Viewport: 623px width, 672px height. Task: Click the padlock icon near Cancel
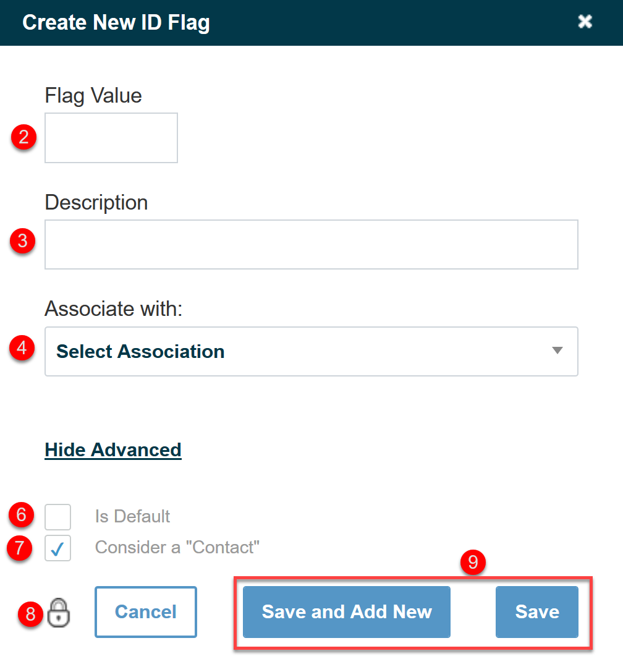tap(57, 612)
